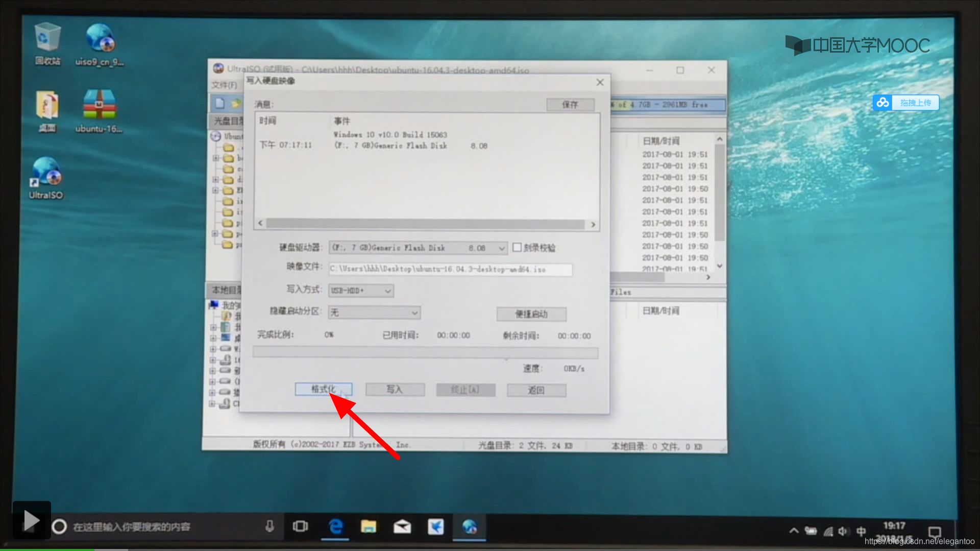Click lower 日期/时间 column header in local list

660,310
